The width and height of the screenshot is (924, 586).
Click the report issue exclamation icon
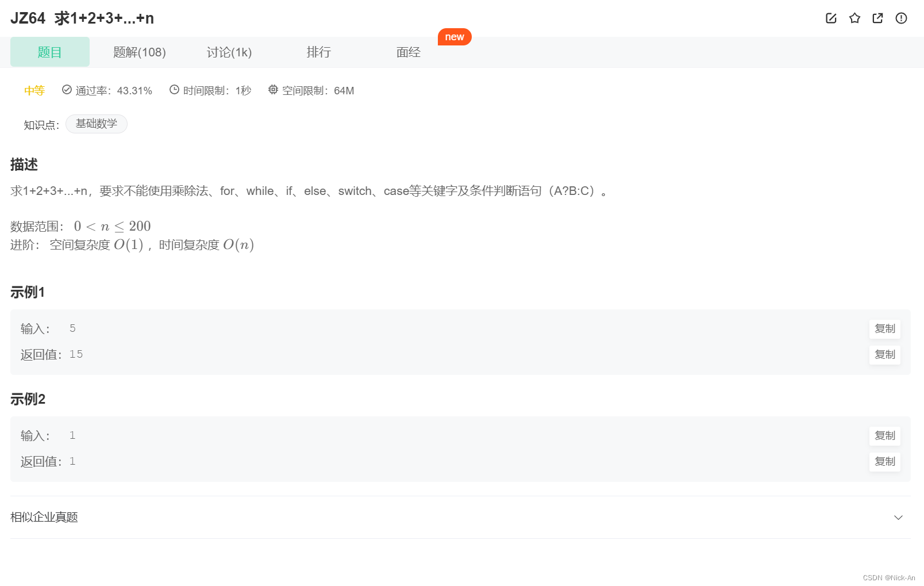tap(901, 18)
